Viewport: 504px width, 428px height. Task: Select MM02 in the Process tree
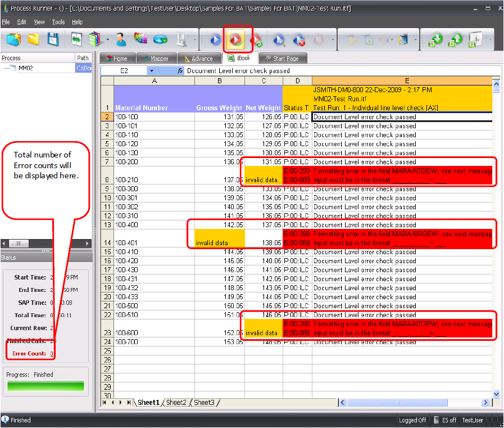tap(25, 68)
